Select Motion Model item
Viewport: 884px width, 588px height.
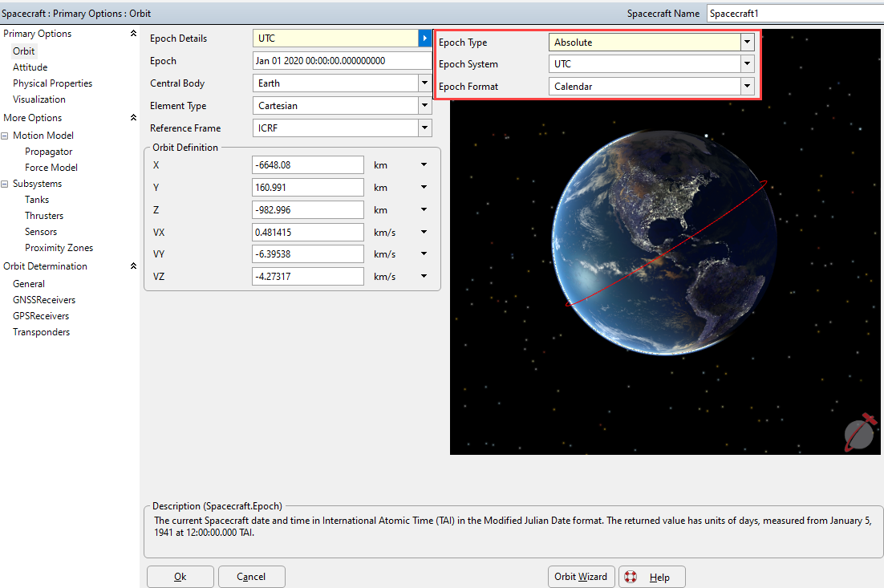pyautogui.click(x=43, y=136)
